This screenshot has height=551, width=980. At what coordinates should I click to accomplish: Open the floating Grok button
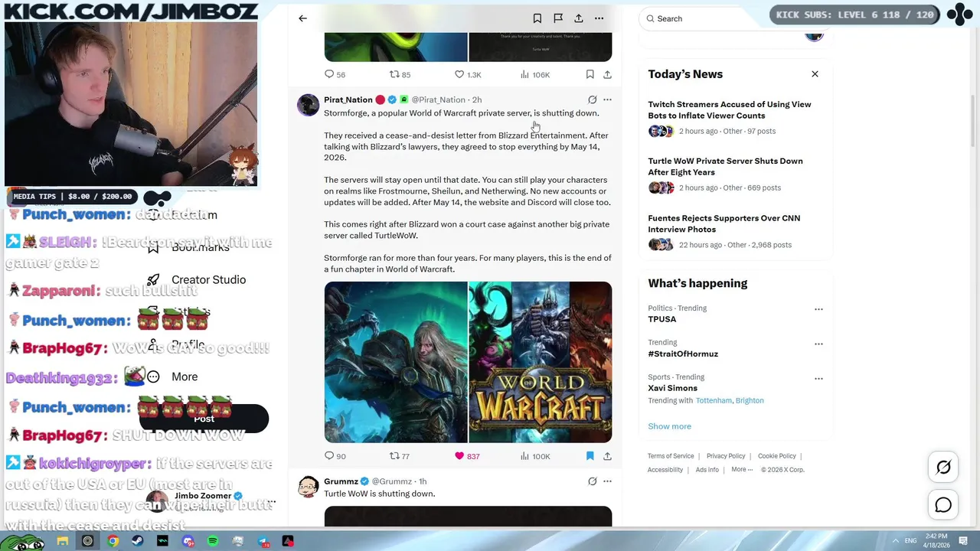(943, 467)
